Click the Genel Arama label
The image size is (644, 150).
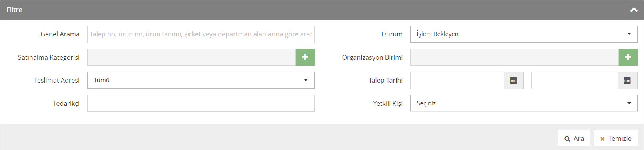(60, 34)
